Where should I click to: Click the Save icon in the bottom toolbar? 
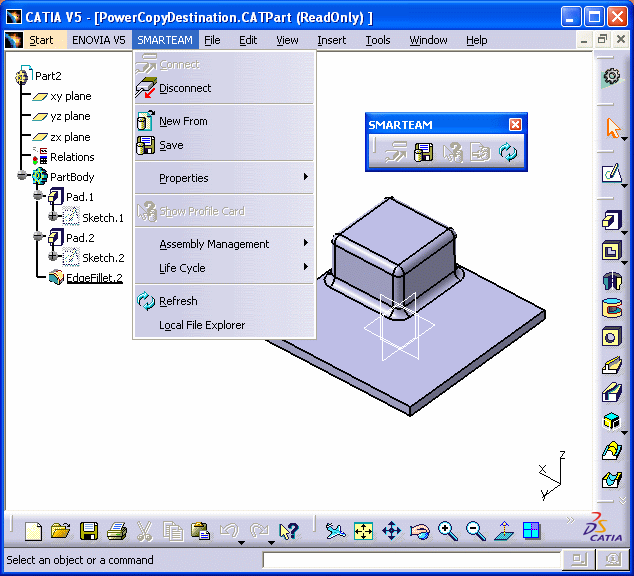[x=89, y=531]
